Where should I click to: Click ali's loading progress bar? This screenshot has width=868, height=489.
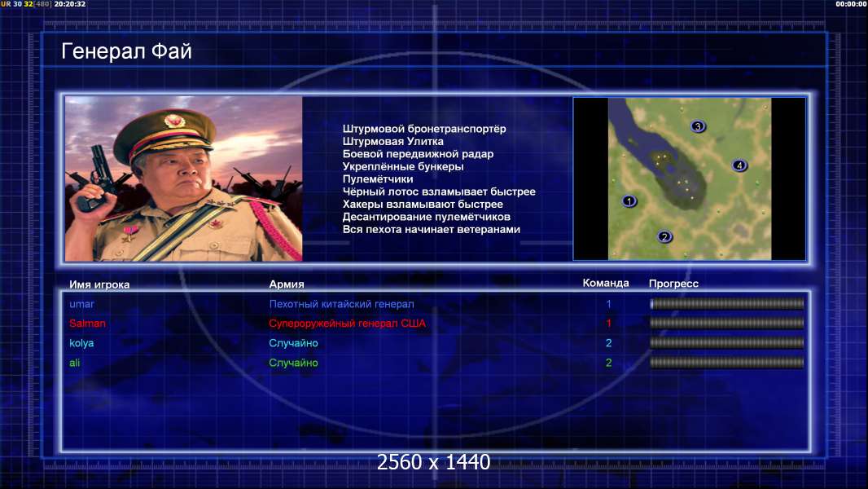click(x=727, y=363)
